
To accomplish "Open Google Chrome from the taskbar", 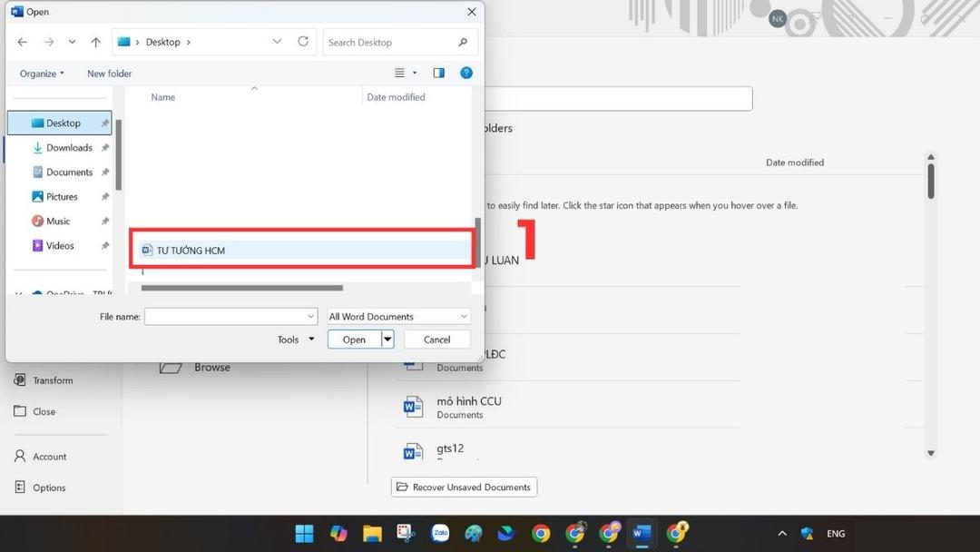I will point(541,533).
